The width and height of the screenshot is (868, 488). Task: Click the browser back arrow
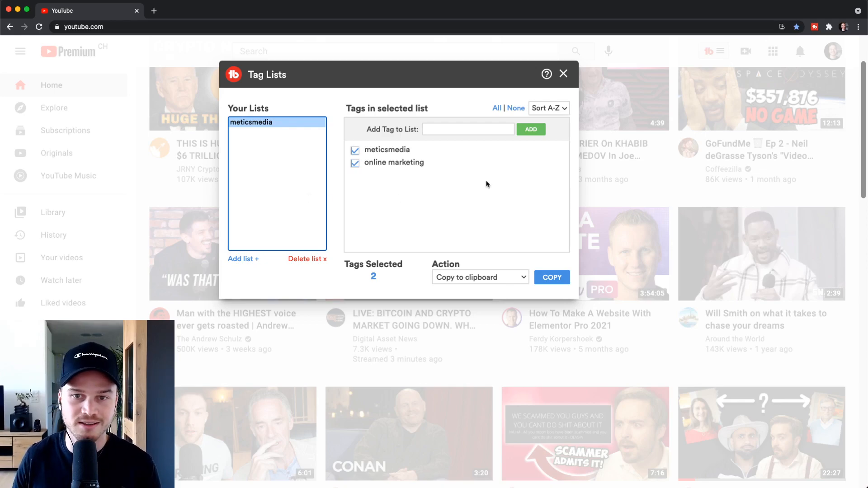pos(10,27)
